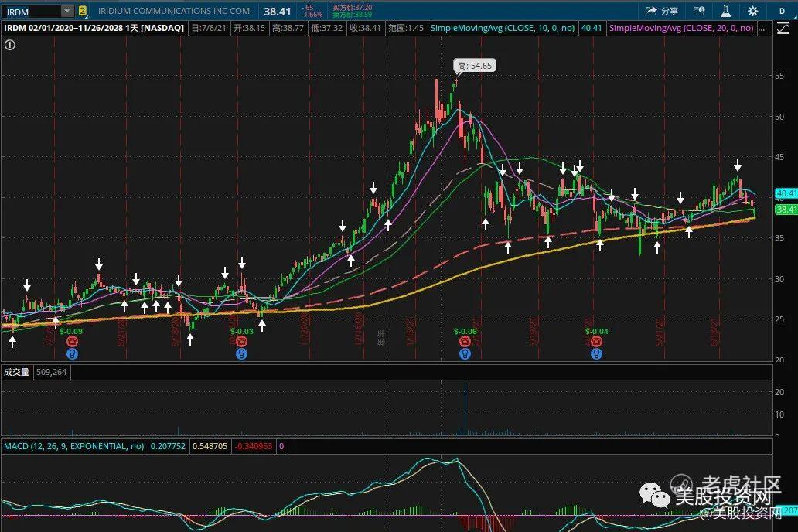The height and width of the screenshot is (532, 798).
Task: Click the 6/18/21 expiration date marker
Action: pyautogui.click(x=714, y=332)
